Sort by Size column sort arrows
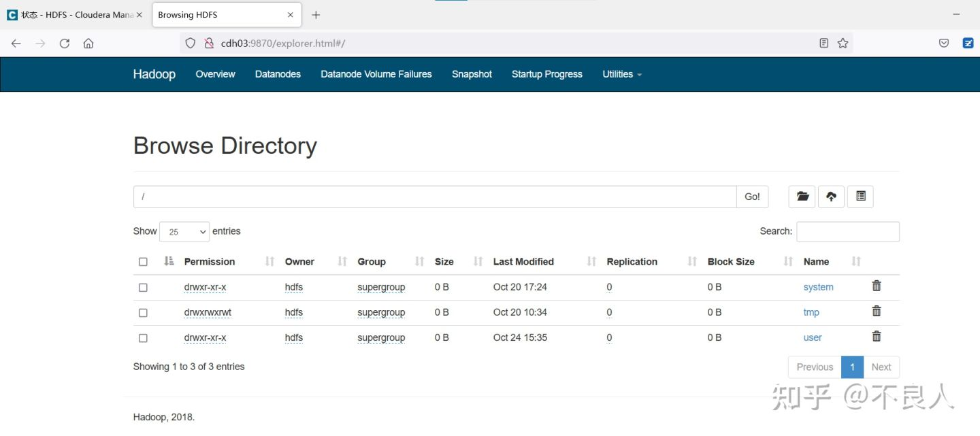Screen dimensions: 980x436 [x=478, y=261]
